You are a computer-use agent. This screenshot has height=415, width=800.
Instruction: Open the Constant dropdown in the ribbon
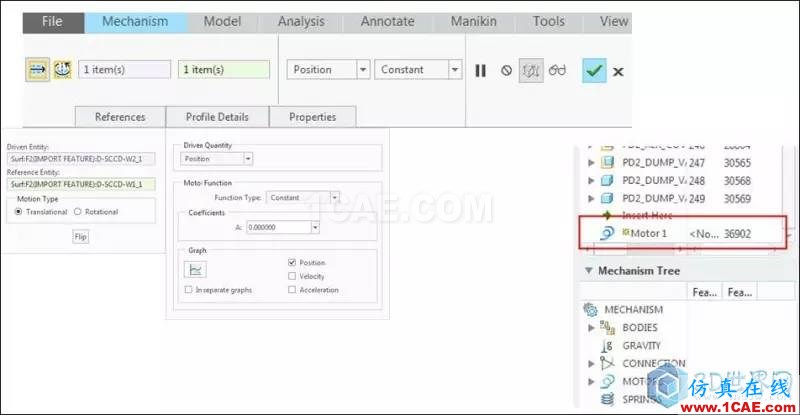[x=455, y=69]
